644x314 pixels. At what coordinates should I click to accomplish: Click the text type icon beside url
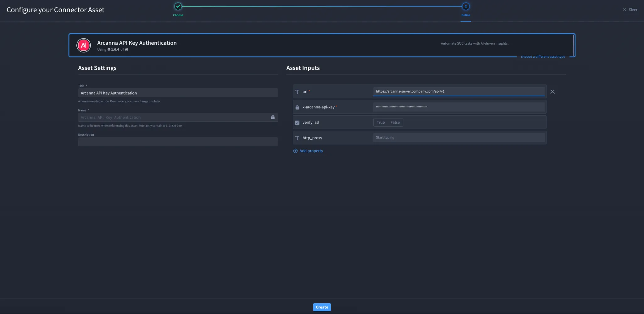297,92
